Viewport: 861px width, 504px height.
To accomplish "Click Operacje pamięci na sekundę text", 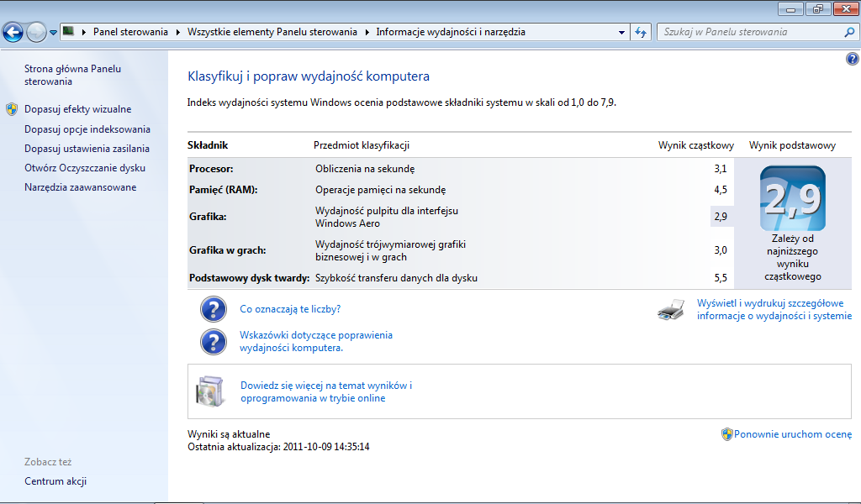I will click(381, 190).
